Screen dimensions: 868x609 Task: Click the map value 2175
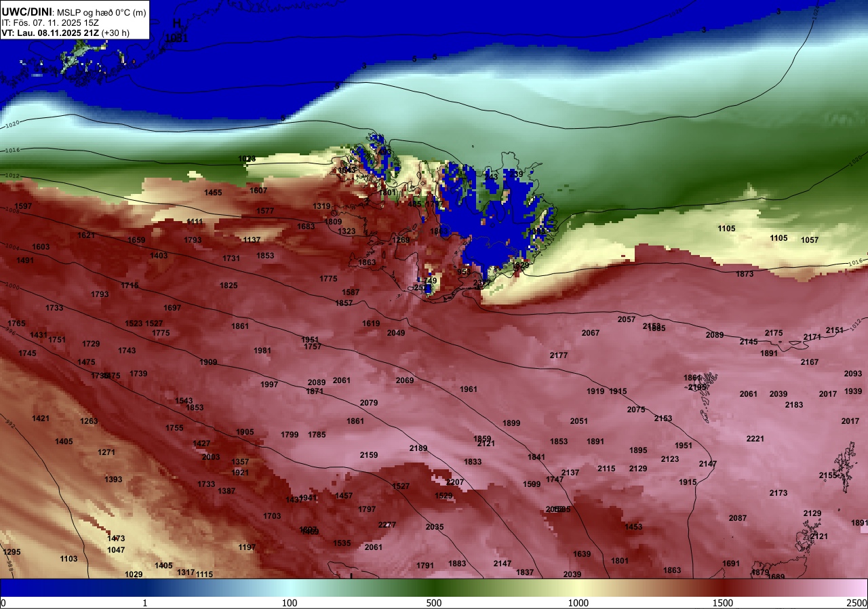(x=774, y=333)
